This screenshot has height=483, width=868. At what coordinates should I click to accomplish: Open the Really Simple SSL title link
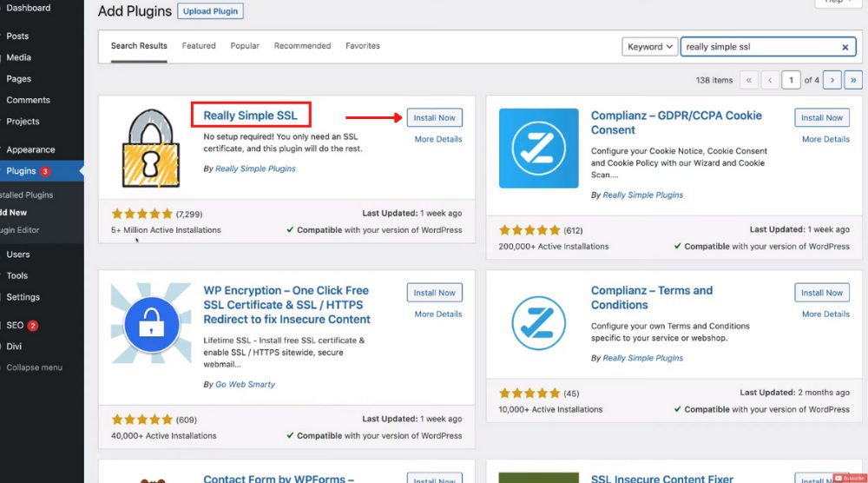[250, 116]
